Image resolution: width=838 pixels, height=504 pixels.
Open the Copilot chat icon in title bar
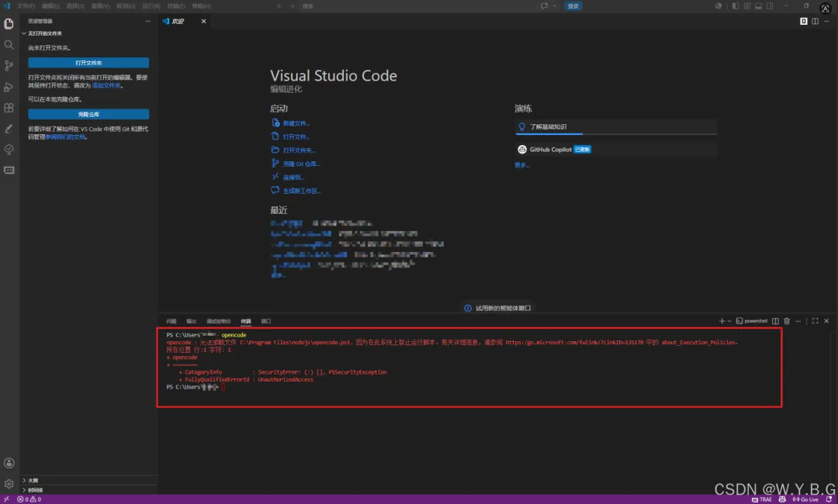(x=544, y=6)
